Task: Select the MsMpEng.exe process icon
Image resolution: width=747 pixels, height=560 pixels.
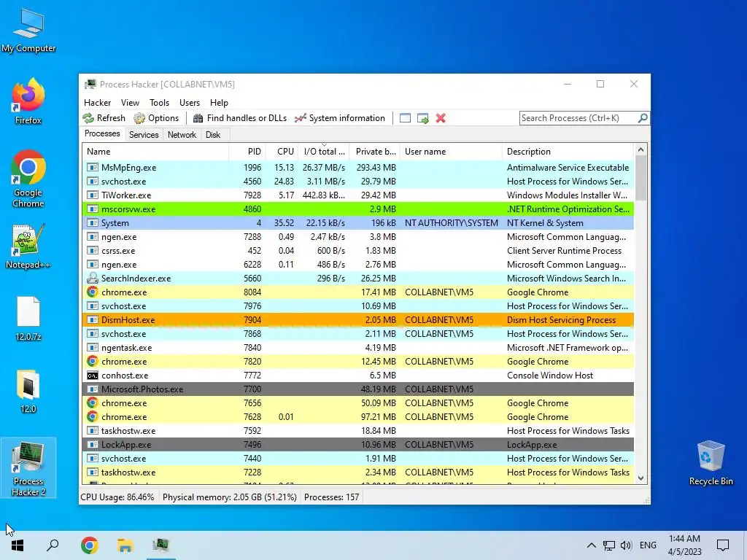Action: tap(93, 168)
